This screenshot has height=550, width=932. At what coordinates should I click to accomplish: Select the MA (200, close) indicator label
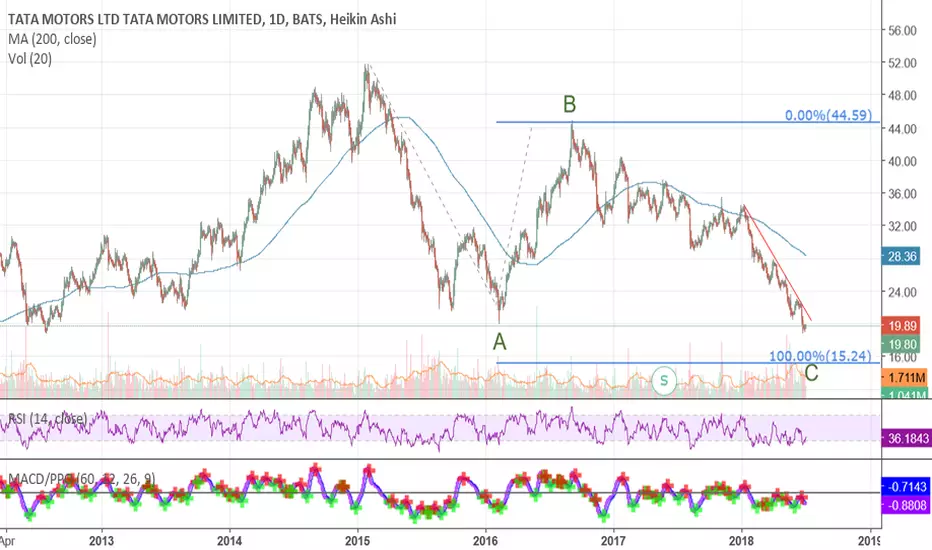pos(52,39)
